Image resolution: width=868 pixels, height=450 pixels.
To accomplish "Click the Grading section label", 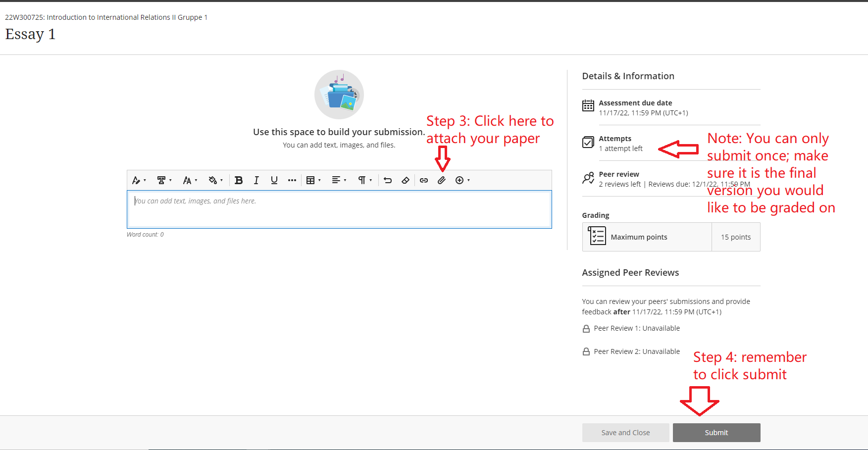I will point(596,215).
